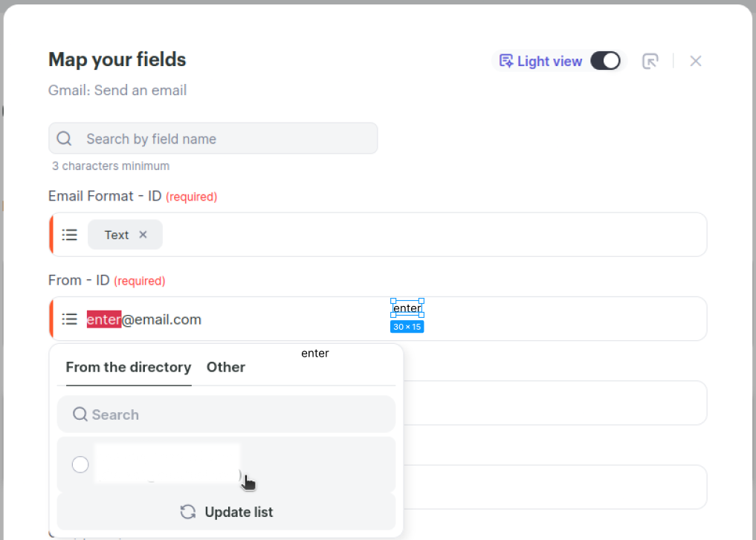Screen dimensions: 756x540
Task: Click the Light view sparkle icon
Action: [x=506, y=61]
